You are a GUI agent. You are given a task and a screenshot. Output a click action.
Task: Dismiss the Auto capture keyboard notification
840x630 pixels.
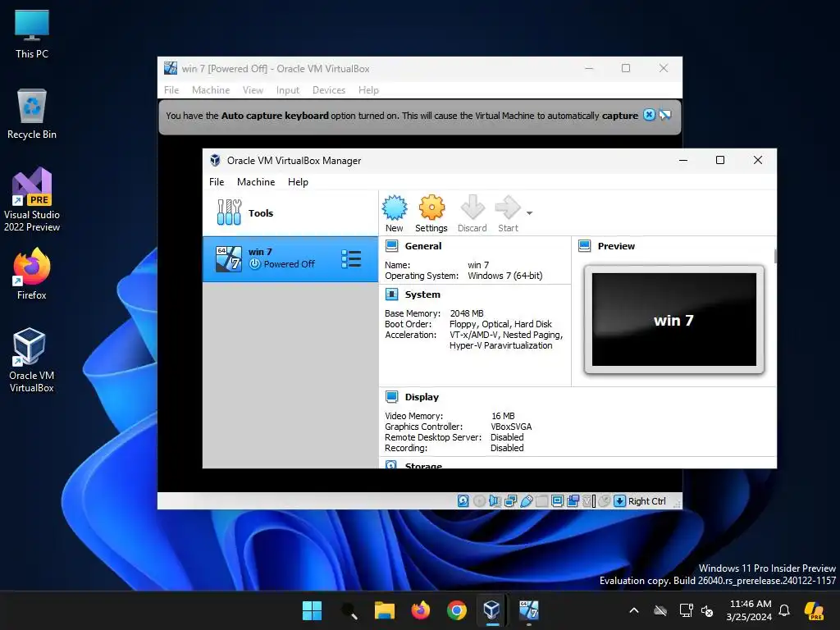[650, 115]
